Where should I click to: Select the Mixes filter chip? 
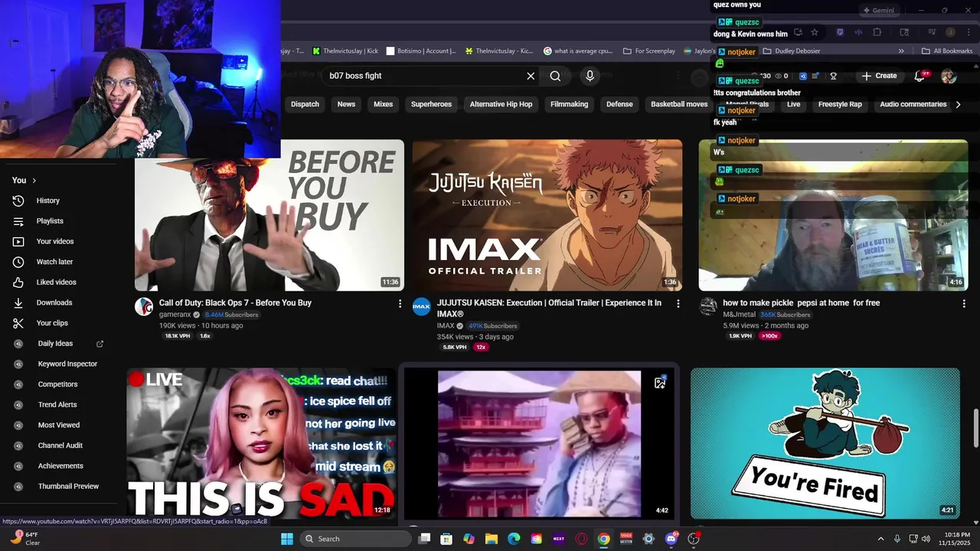click(383, 104)
